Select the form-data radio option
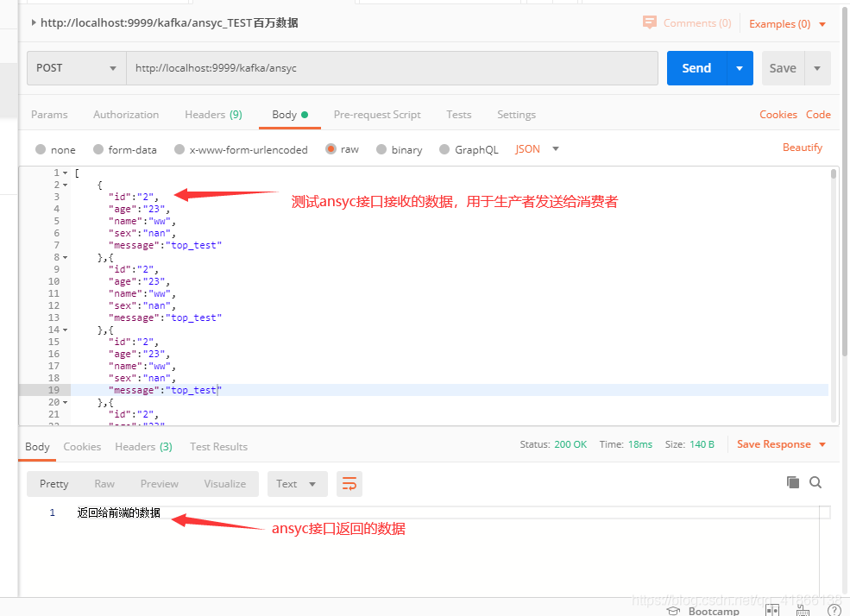 (98, 149)
